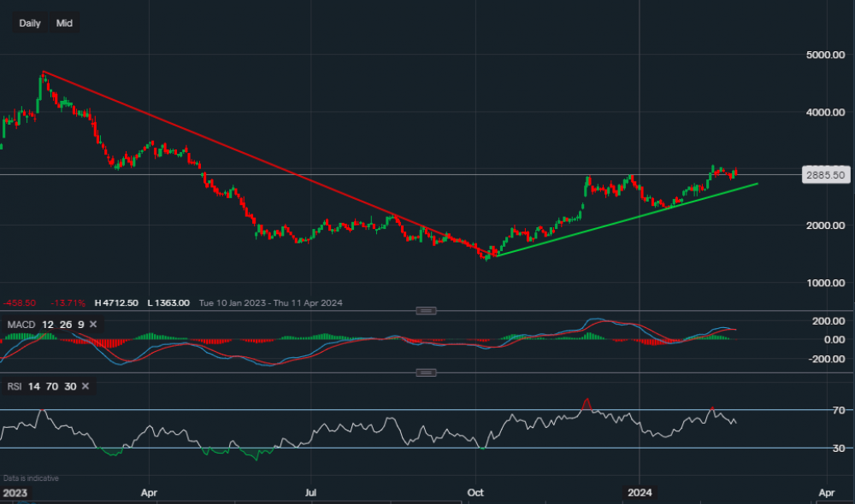Image resolution: width=855 pixels, height=504 pixels.
Task: Remove the MACD indicator with its X
Action: 93,325
